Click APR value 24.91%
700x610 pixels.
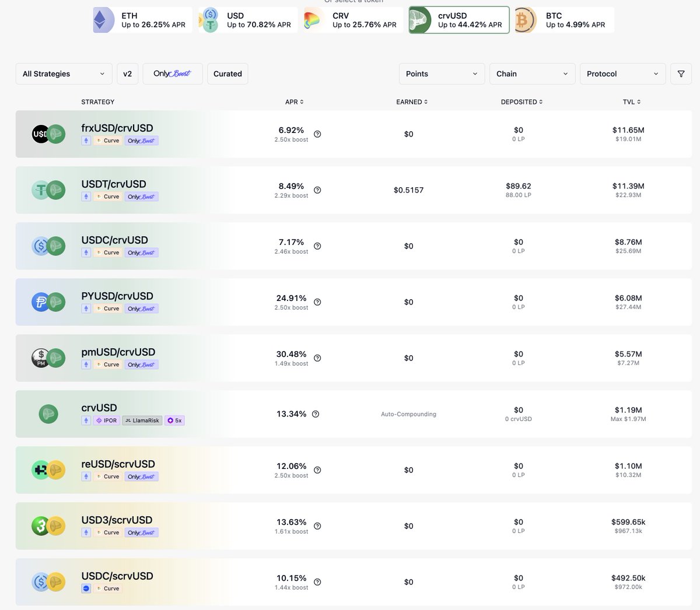[x=291, y=298]
